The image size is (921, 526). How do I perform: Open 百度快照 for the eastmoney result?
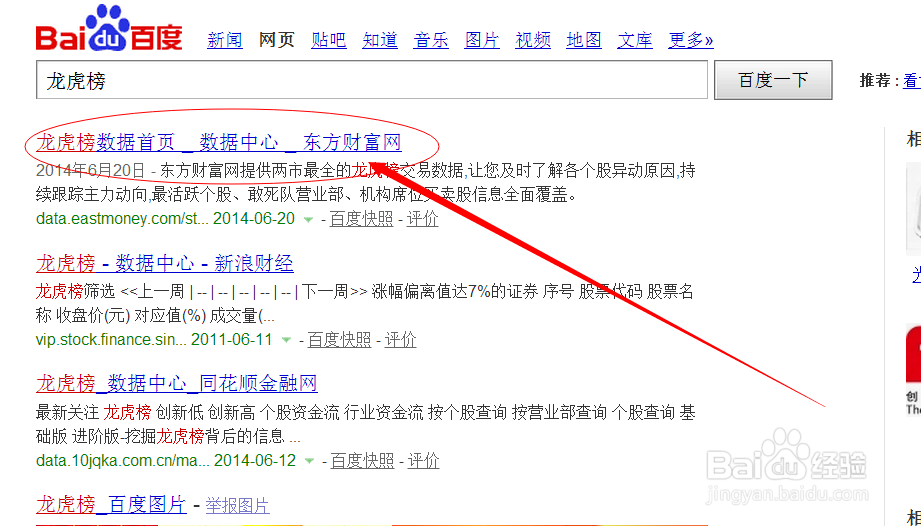pyautogui.click(x=361, y=219)
